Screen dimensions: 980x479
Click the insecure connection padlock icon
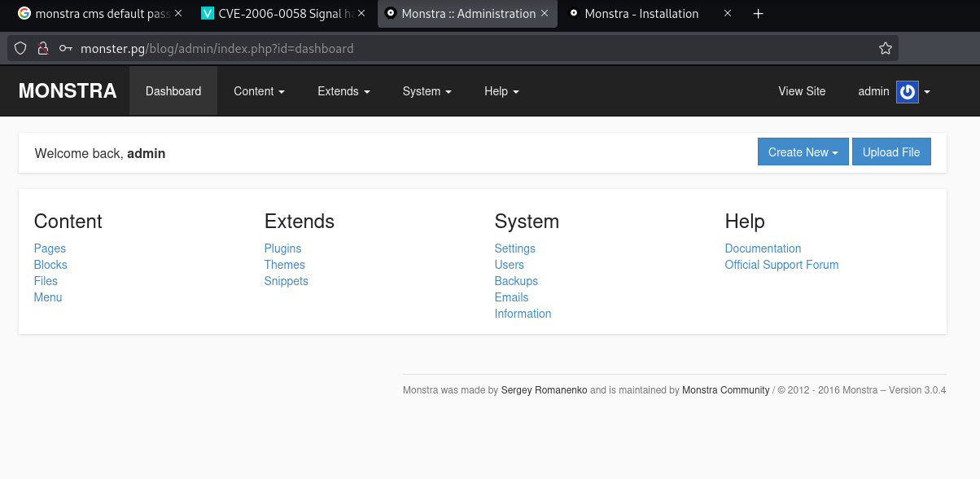[x=43, y=48]
